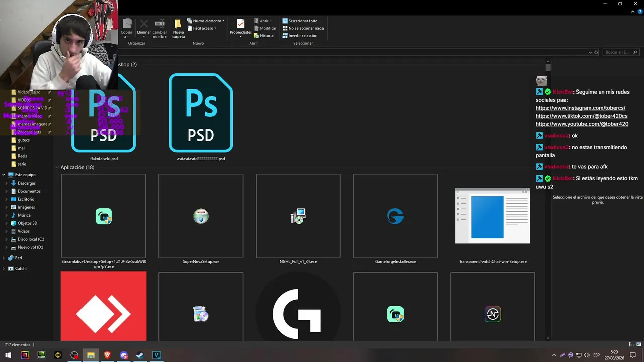Viewport: 644px width, 362px height.
Task: Open Escritorio in the navigation pane
Action: pos(26,199)
